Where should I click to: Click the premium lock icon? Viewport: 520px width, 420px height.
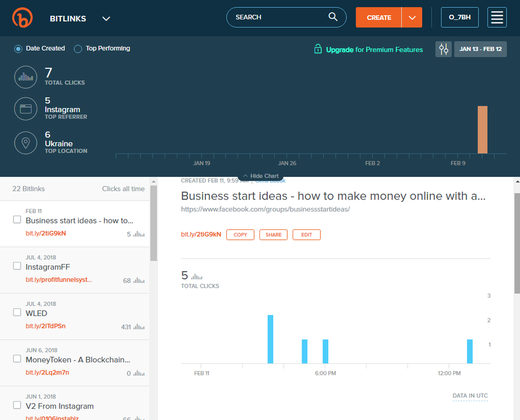318,49
